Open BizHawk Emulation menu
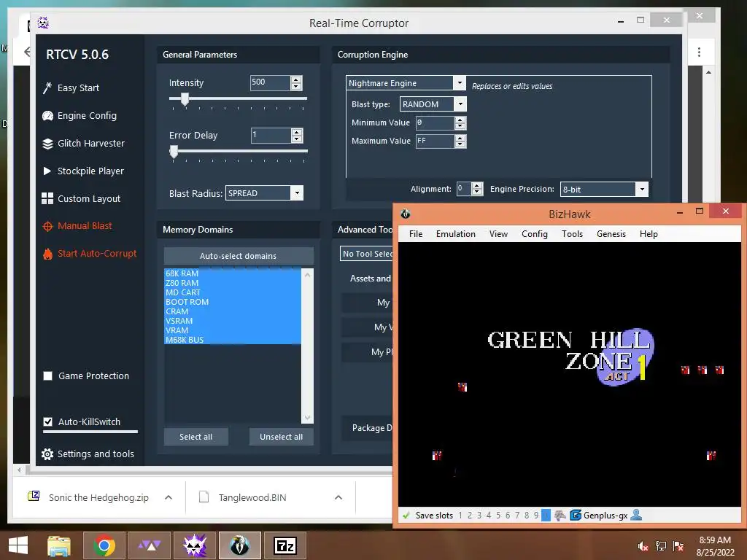 tap(455, 234)
